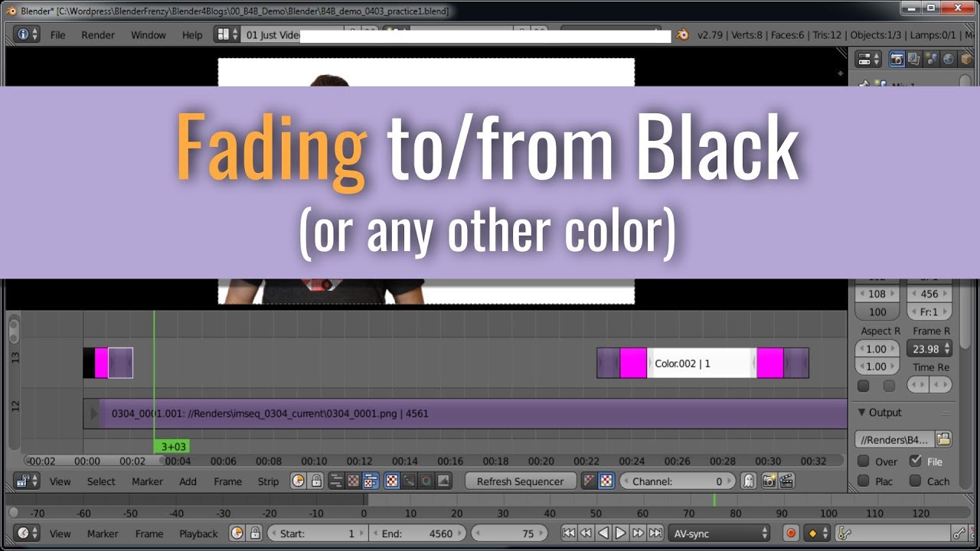Click the OpenGL render image camera icon
This screenshot has height=551, width=980.
[769, 481]
